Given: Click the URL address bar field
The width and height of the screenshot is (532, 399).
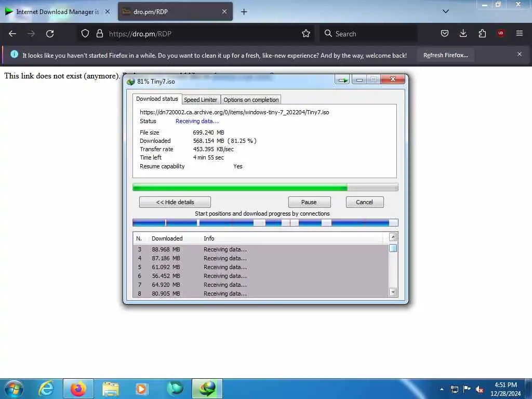Looking at the screenshot, I should click(197, 34).
